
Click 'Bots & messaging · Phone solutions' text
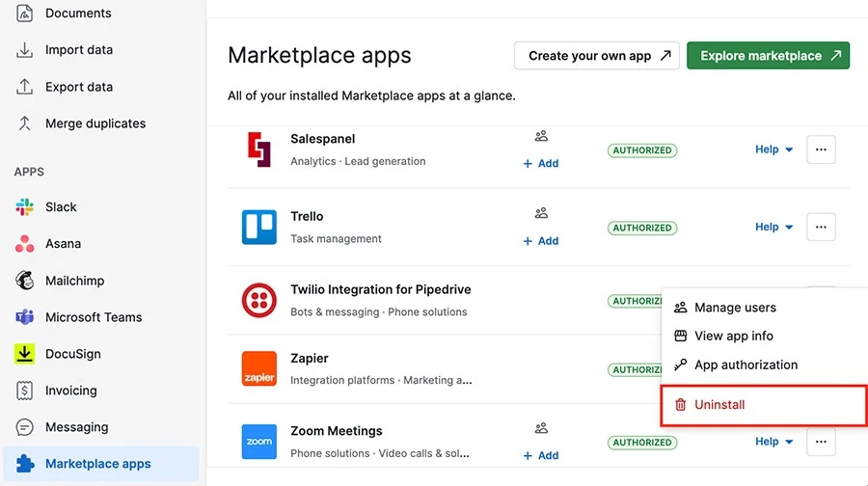click(x=379, y=311)
